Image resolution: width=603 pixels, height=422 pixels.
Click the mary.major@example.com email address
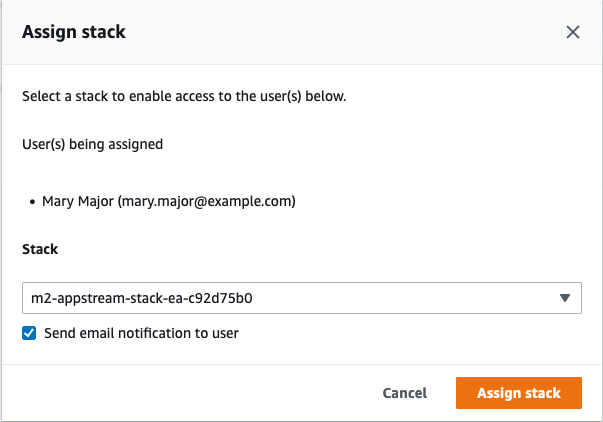click(207, 201)
